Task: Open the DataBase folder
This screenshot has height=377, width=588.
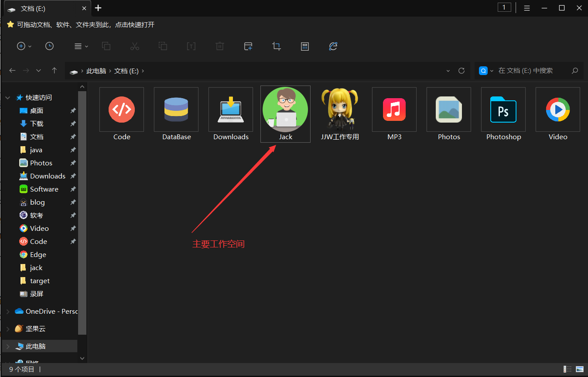Action: click(x=176, y=114)
